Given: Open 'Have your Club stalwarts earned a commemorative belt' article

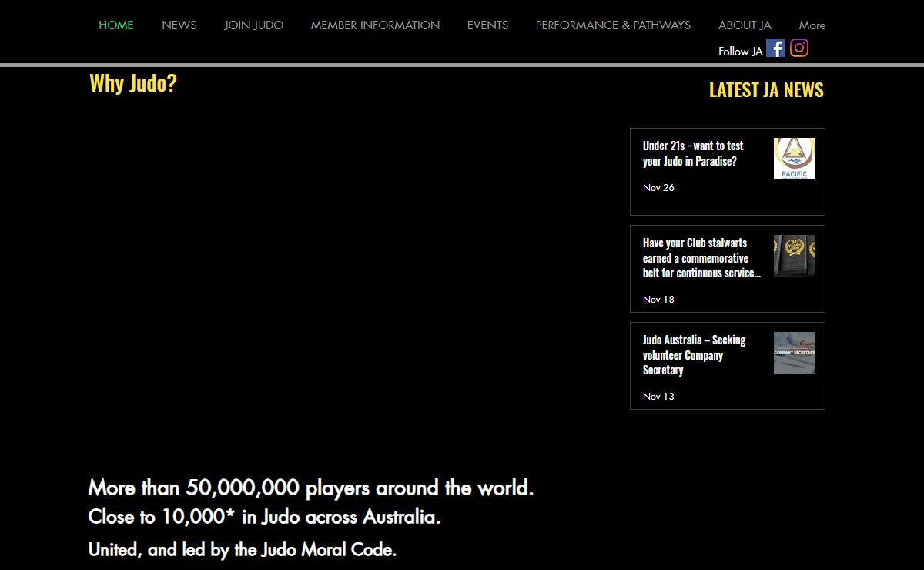Looking at the screenshot, I should coord(701,258).
